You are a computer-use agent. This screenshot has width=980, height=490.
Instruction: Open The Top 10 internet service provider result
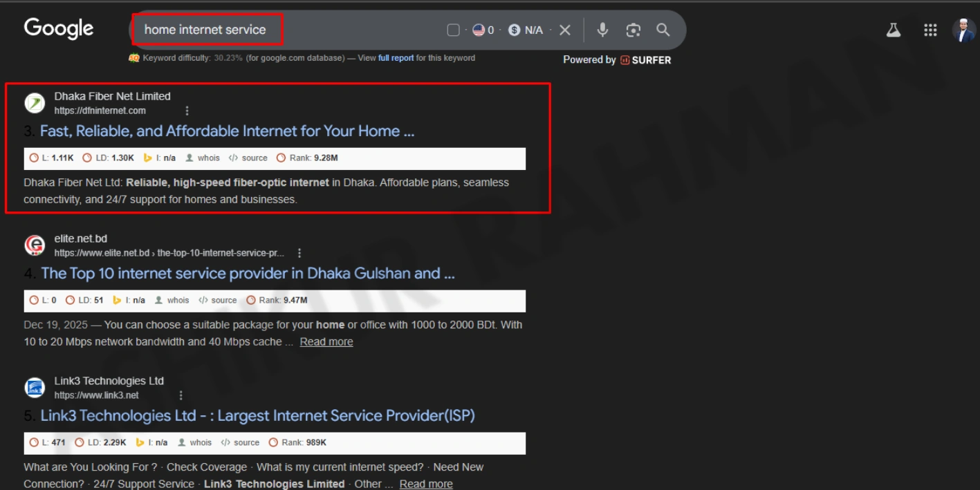(248, 274)
